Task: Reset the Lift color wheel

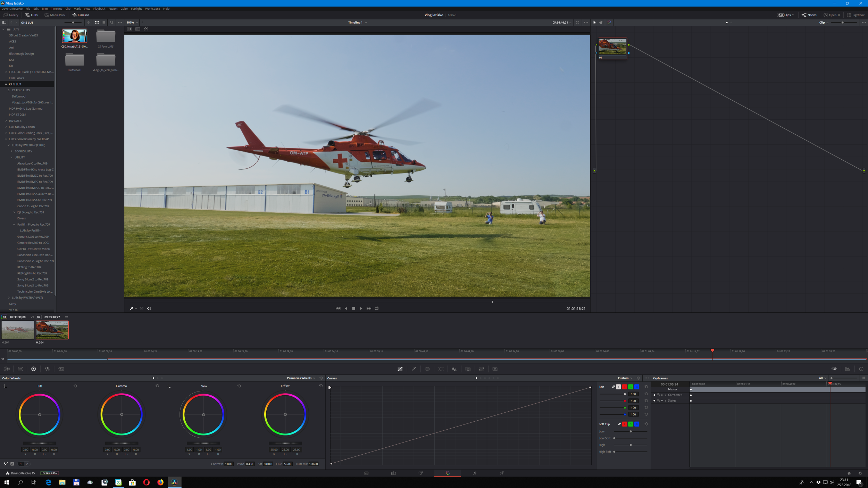Action: 75,386
